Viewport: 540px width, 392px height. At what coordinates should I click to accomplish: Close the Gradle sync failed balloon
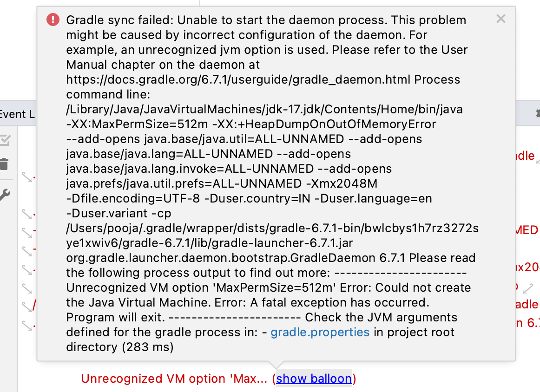click(501, 19)
